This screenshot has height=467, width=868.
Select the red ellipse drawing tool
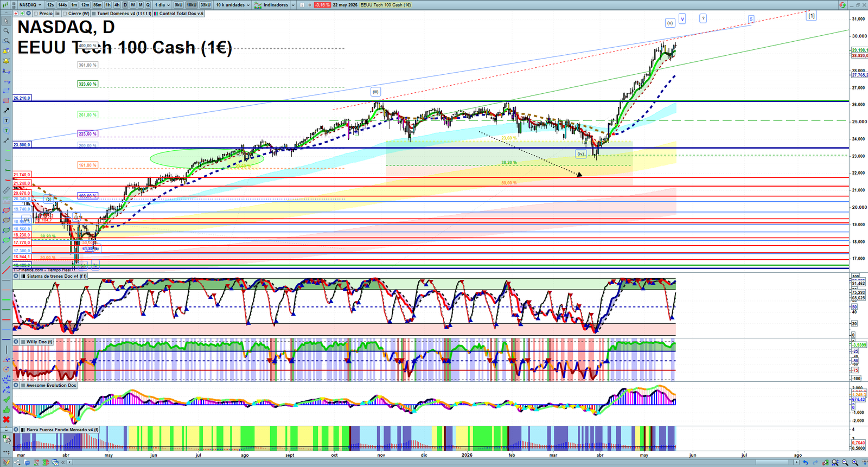pyautogui.click(x=6, y=209)
